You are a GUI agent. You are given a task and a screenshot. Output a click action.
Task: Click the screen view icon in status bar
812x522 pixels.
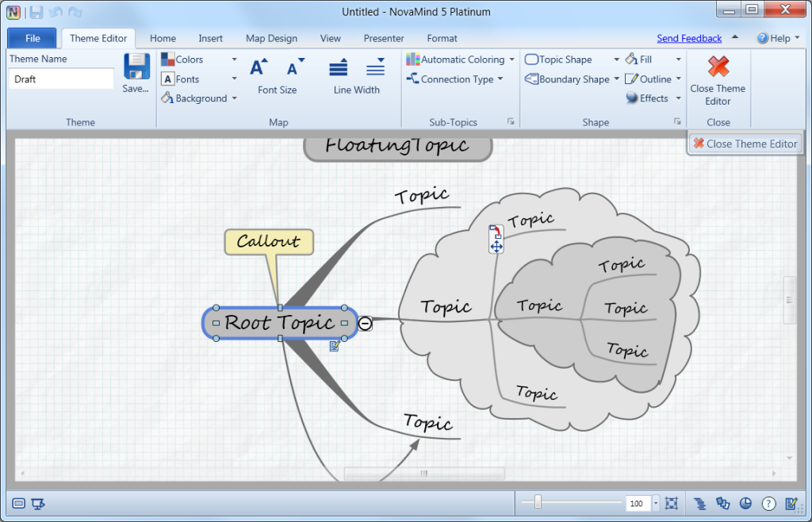[x=19, y=503]
